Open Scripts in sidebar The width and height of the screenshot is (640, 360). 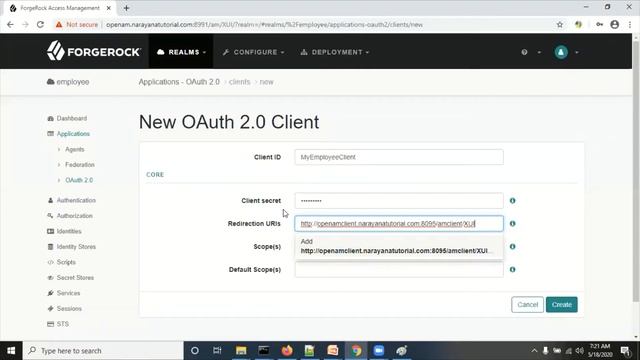66,262
